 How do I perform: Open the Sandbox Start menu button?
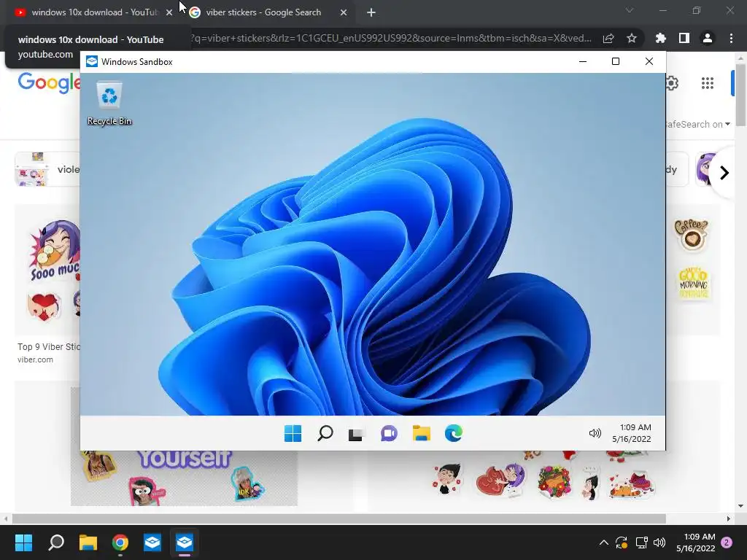pyautogui.click(x=293, y=433)
